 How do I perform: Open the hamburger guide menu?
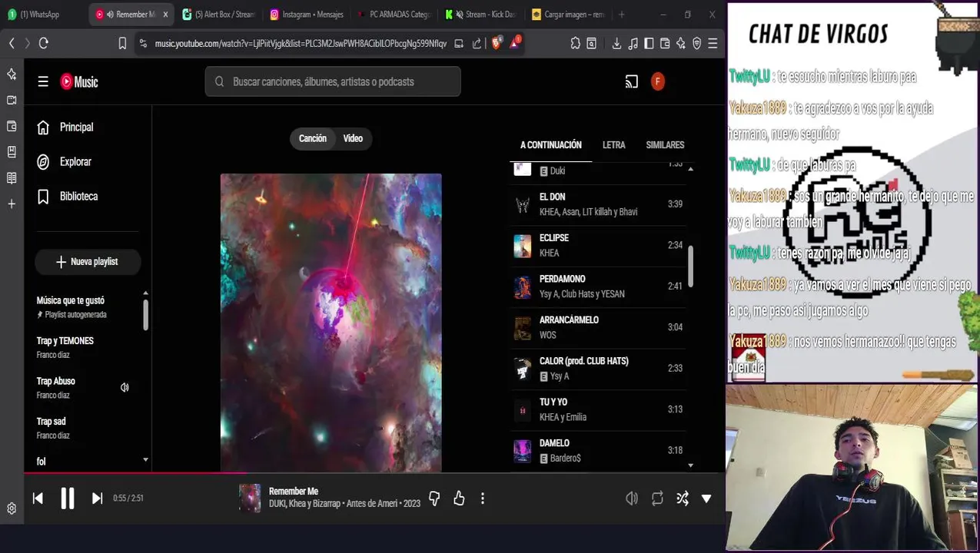(x=43, y=81)
